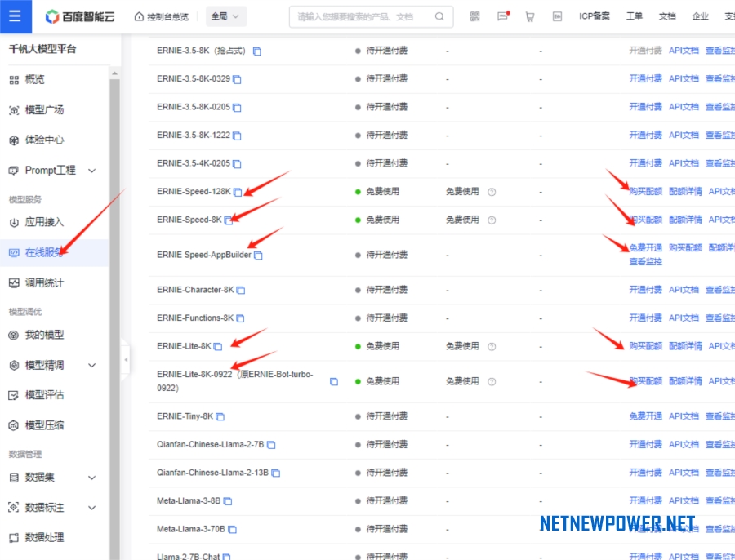The height and width of the screenshot is (560, 735).
Task: Click 购买配额 for ERNIE-Speed-128K
Action: [645, 191]
